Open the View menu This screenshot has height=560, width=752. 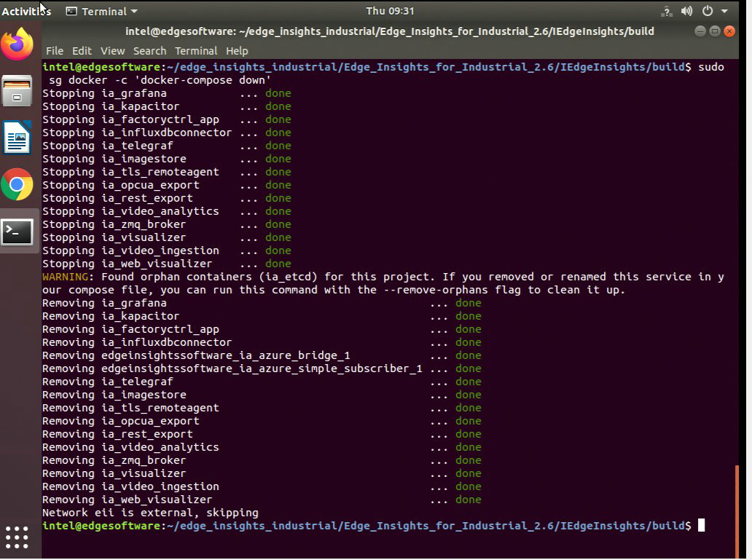(112, 51)
